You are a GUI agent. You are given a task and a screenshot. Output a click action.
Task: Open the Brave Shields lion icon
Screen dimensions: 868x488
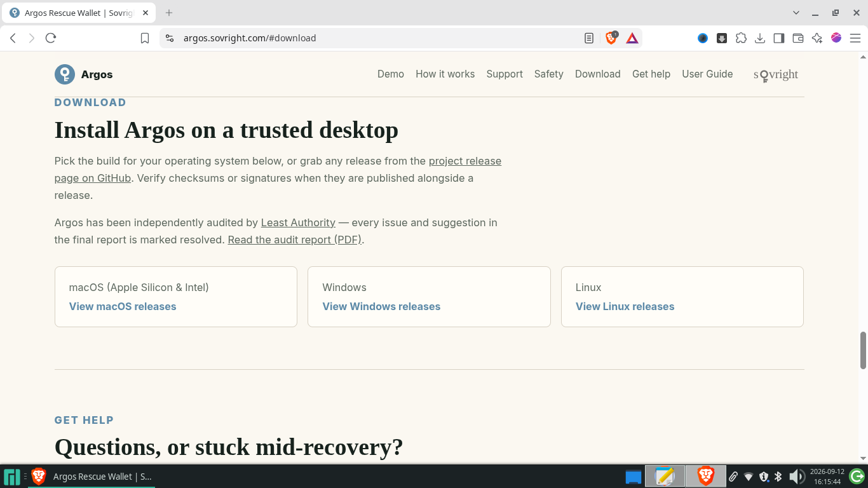611,38
